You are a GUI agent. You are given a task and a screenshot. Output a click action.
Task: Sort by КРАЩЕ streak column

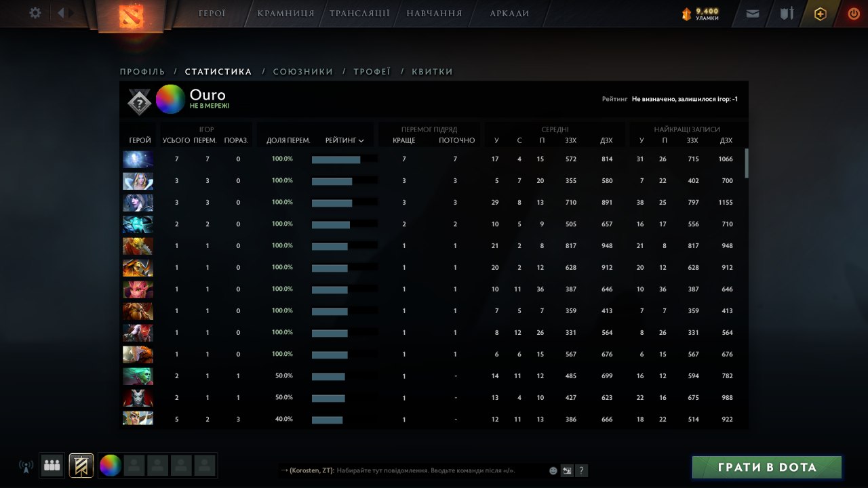tap(404, 140)
